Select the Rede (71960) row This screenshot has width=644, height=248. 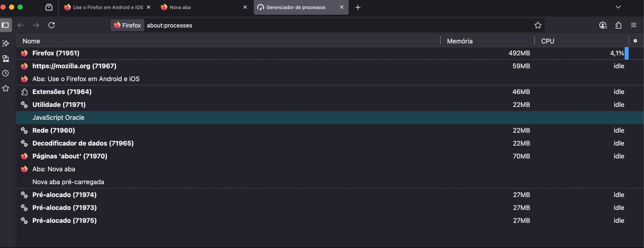(330, 130)
